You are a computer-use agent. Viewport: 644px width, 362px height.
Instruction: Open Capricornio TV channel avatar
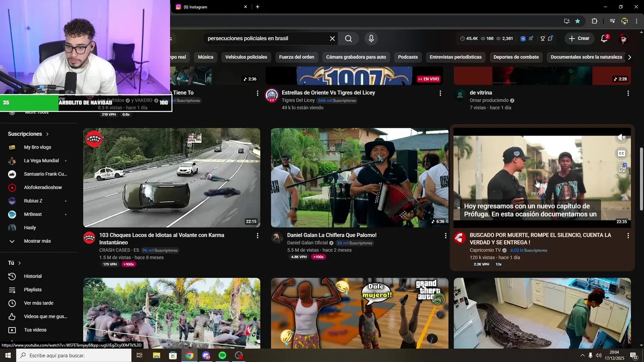tap(460, 237)
